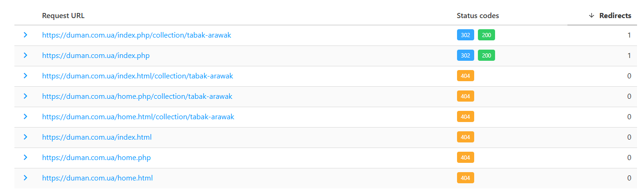
Task: Expand the home.php/collection/tabak-arawak row chevron
Action: click(x=26, y=96)
